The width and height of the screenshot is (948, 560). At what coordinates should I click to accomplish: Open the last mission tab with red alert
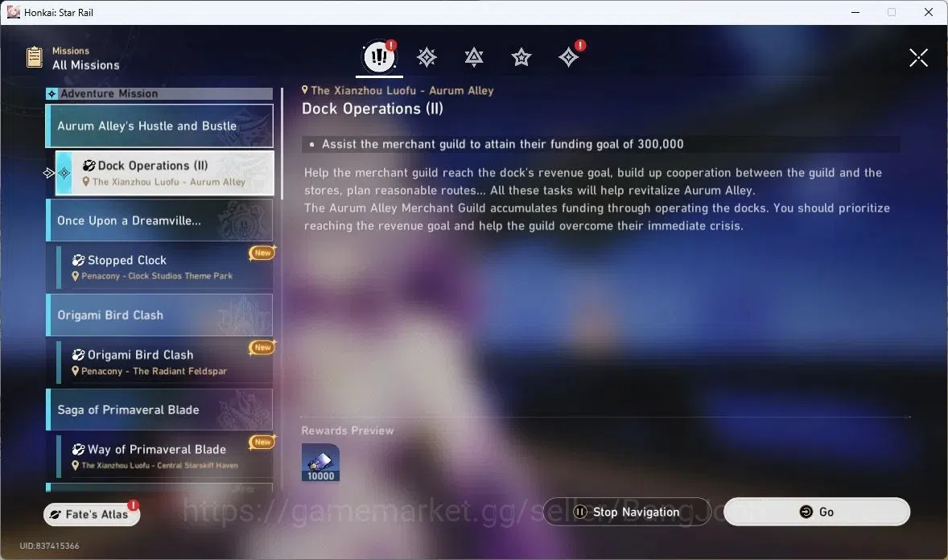tap(569, 57)
